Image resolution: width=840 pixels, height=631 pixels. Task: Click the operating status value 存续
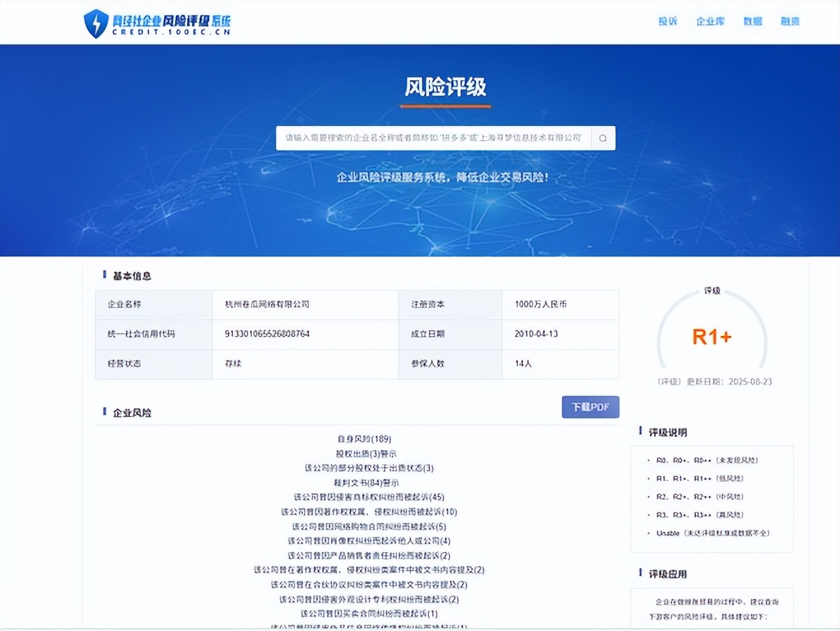[x=233, y=364]
